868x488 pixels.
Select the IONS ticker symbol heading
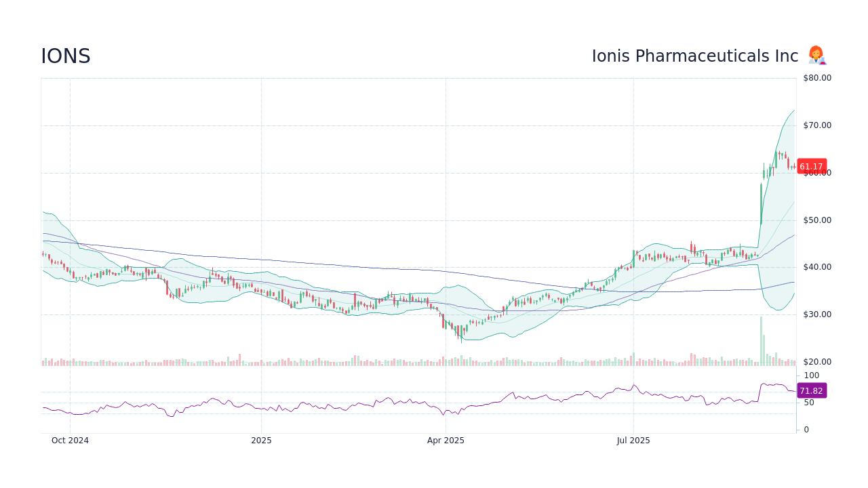[x=66, y=56]
